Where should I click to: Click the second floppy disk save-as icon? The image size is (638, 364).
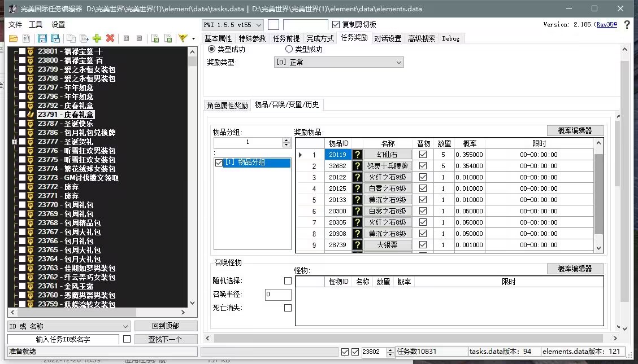click(55, 38)
